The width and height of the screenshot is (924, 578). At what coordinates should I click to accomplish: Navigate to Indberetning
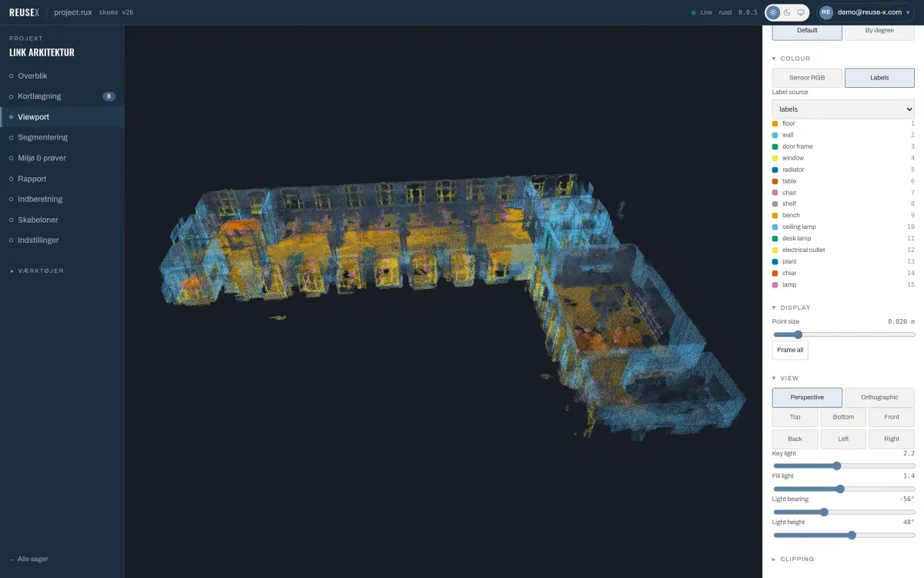click(62, 199)
